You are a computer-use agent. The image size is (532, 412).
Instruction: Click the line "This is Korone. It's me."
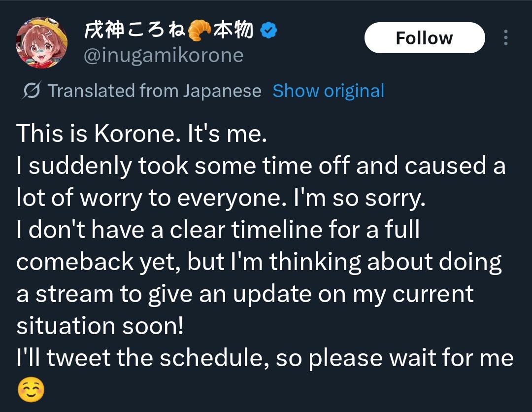(x=141, y=134)
